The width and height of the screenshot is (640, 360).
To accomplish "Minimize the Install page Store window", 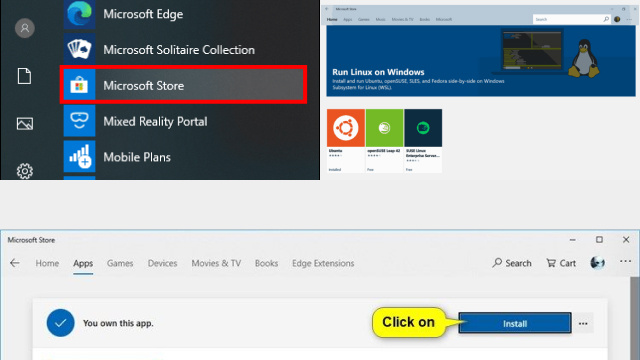I will click(573, 240).
